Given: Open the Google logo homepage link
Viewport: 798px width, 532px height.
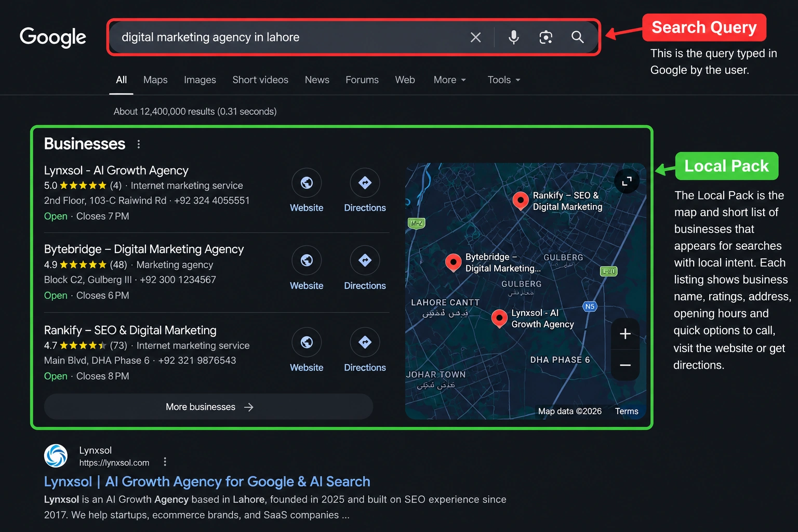Looking at the screenshot, I should [x=53, y=37].
